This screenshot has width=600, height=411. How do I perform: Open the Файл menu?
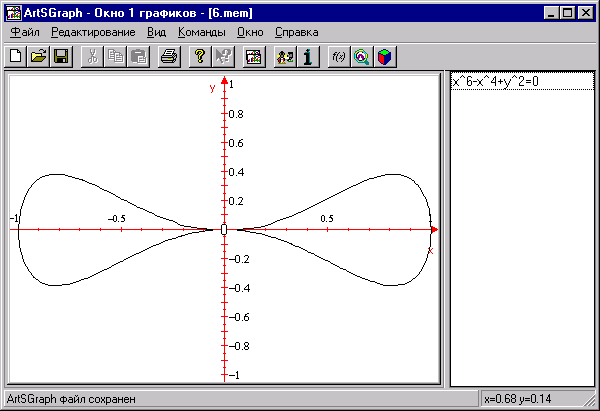pyautogui.click(x=24, y=32)
